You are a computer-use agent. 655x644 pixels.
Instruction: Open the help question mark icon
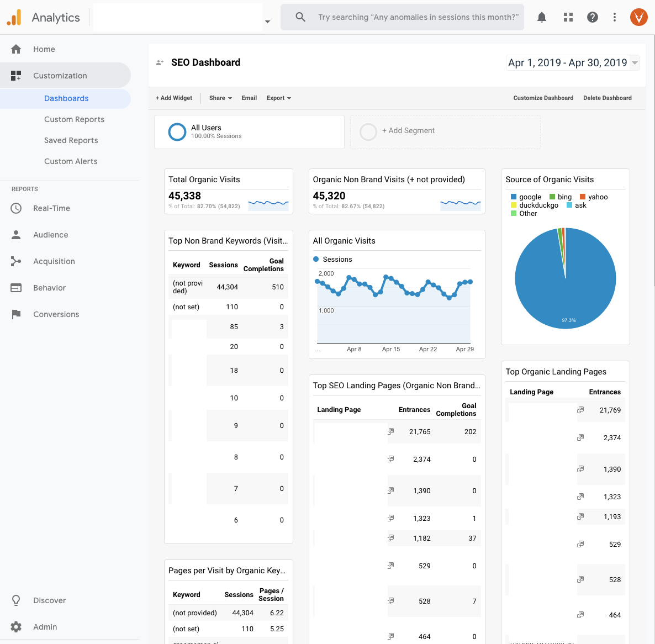593,17
